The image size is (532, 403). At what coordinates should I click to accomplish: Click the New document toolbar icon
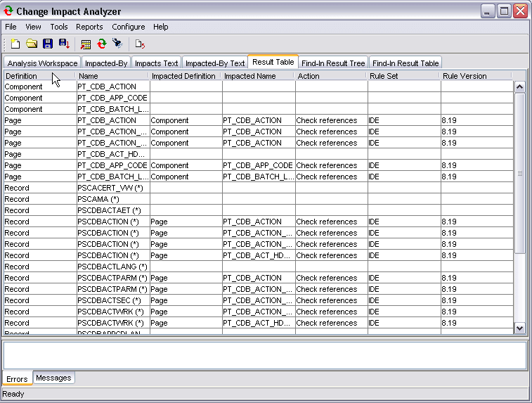[15, 44]
